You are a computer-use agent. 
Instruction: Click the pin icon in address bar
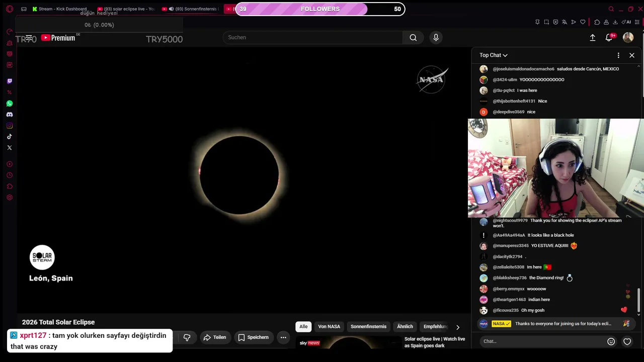coord(537,22)
